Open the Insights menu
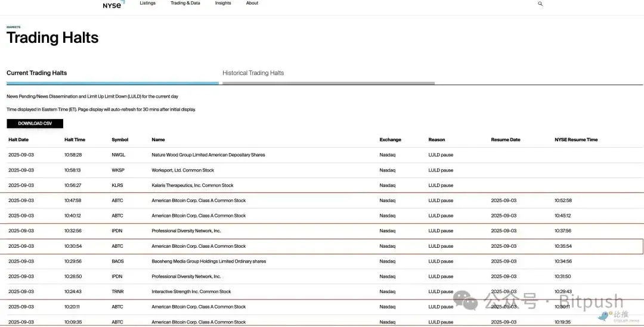The image size is (644, 327). pos(223,3)
